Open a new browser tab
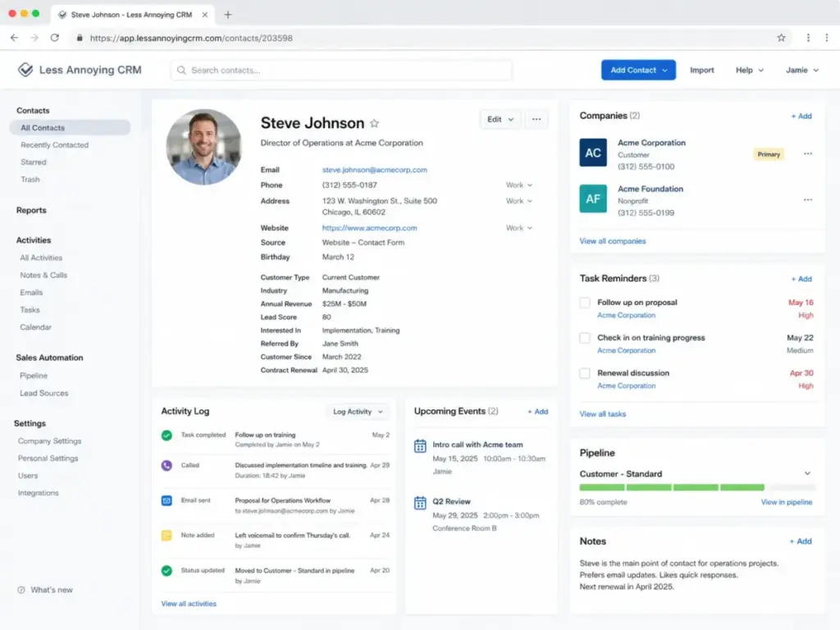Screen dimensions: 840x630 point(228,15)
